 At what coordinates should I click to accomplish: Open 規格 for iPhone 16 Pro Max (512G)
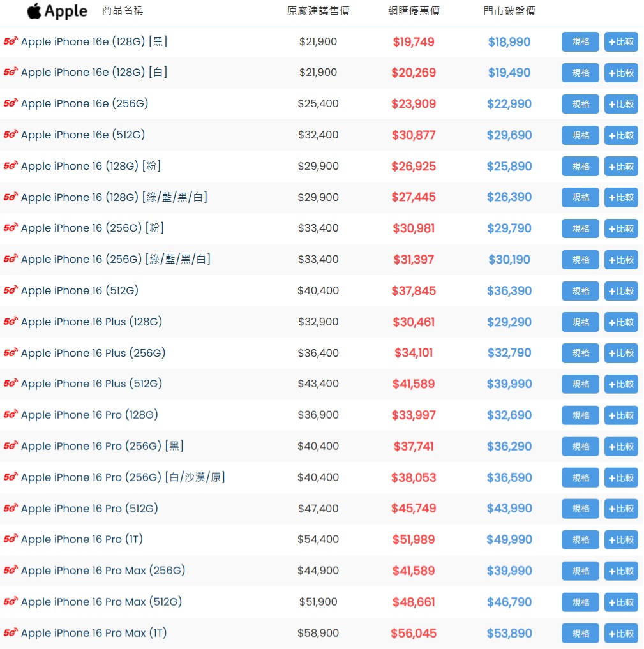(580, 602)
